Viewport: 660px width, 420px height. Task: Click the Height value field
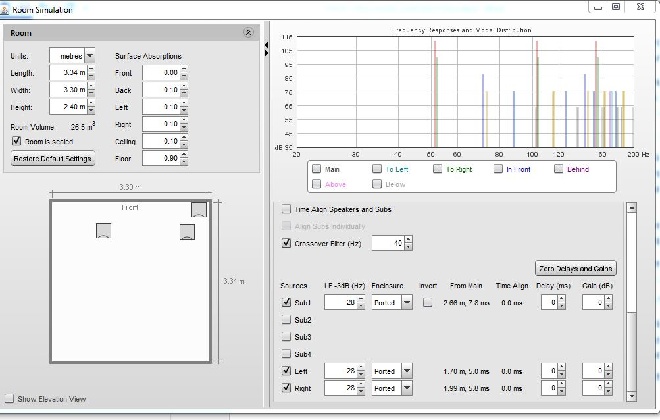(x=68, y=107)
